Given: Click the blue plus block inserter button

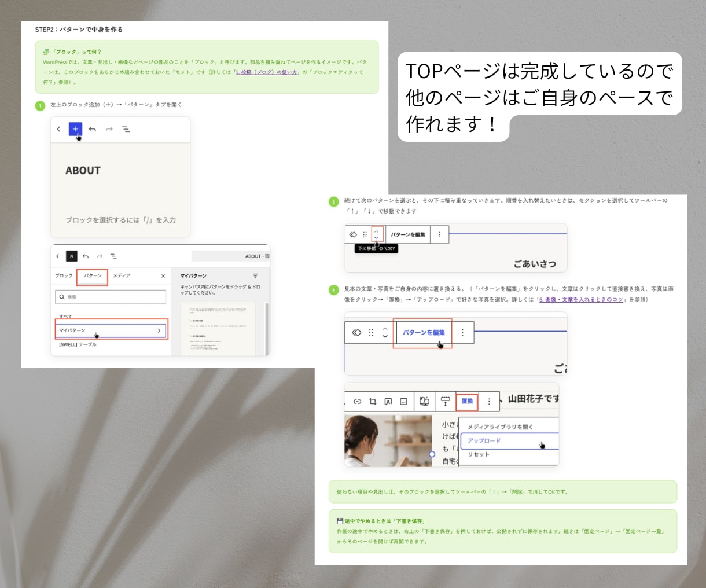Looking at the screenshot, I should click(75, 129).
